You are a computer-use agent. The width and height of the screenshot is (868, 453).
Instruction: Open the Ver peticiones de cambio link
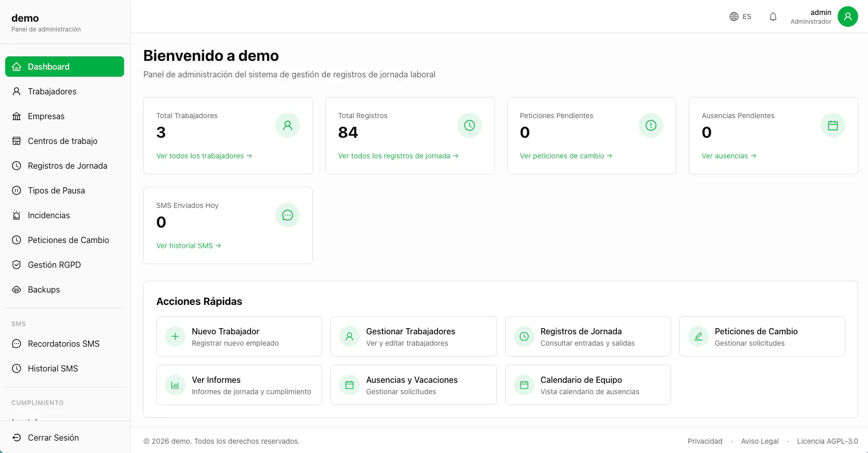(566, 156)
